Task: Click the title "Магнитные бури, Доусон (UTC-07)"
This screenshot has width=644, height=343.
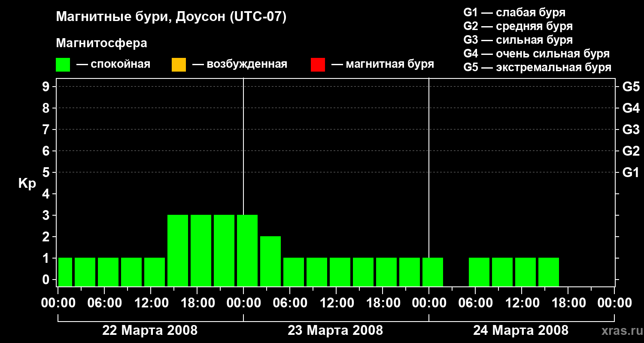Action: [171, 17]
